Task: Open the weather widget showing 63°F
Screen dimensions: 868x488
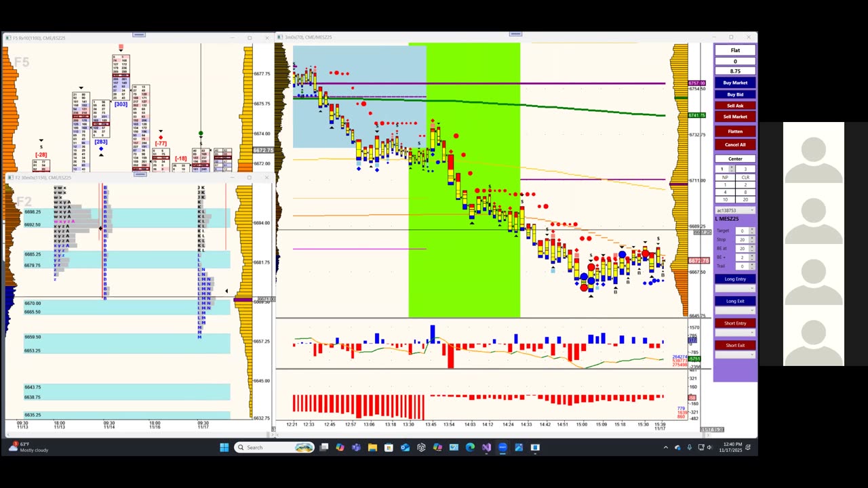Action: pyautogui.click(x=28, y=447)
